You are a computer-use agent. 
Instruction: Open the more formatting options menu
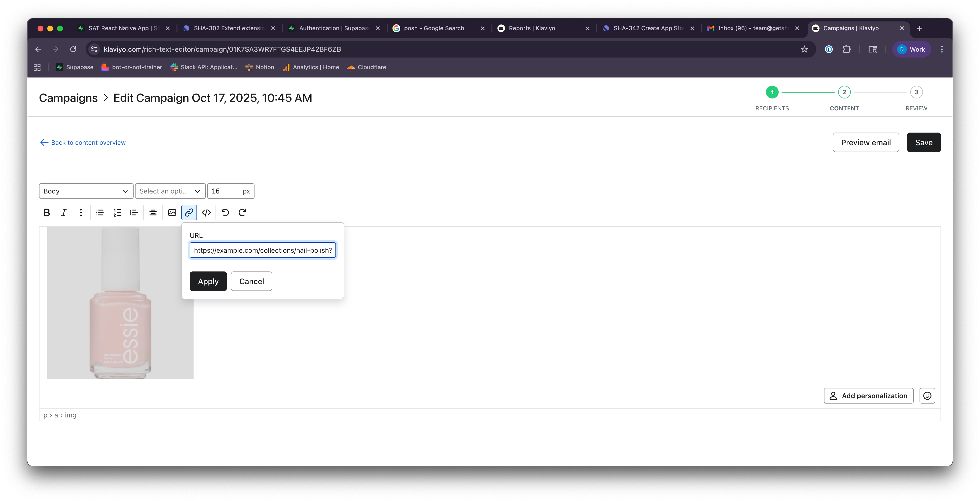tap(81, 212)
